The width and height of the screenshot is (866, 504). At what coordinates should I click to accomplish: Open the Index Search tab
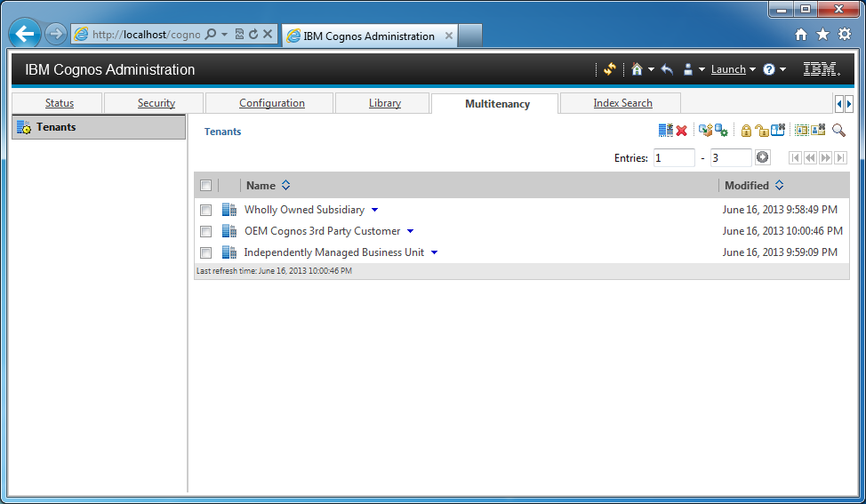[622, 103]
